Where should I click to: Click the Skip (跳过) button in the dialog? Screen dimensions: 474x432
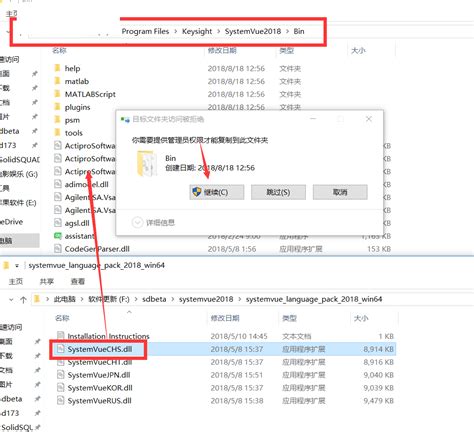click(278, 192)
